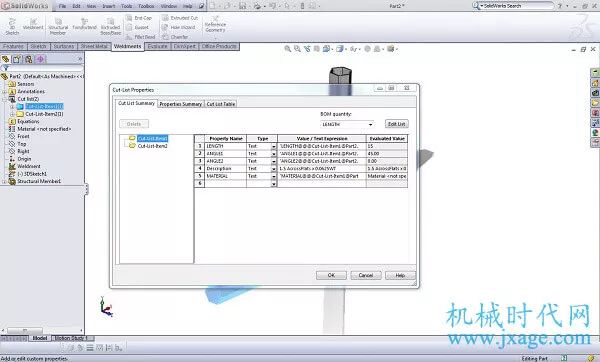The width and height of the screenshot is (600, 362).
Task: Switch to the ConfigurationManager tab icon
Action: coord(29,59)
